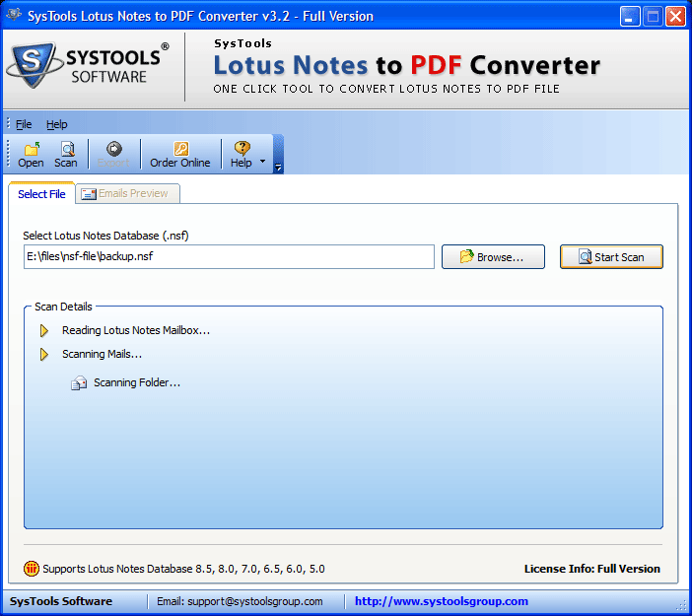Open the File menu
Image resolution: width=692 pixels, height=616 pixels.
pyautogui.click(x=24, y=124)
